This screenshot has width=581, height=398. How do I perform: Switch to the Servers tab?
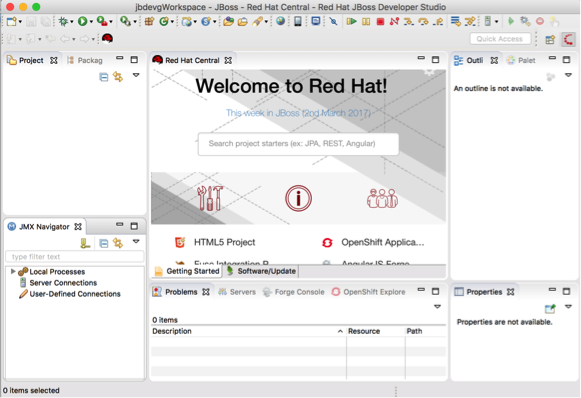click(237, 292)
